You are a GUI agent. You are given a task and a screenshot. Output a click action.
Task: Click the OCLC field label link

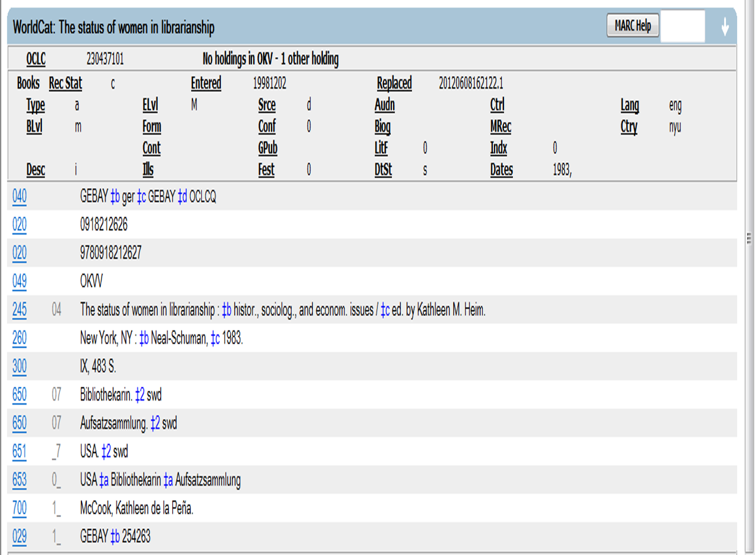36,59
